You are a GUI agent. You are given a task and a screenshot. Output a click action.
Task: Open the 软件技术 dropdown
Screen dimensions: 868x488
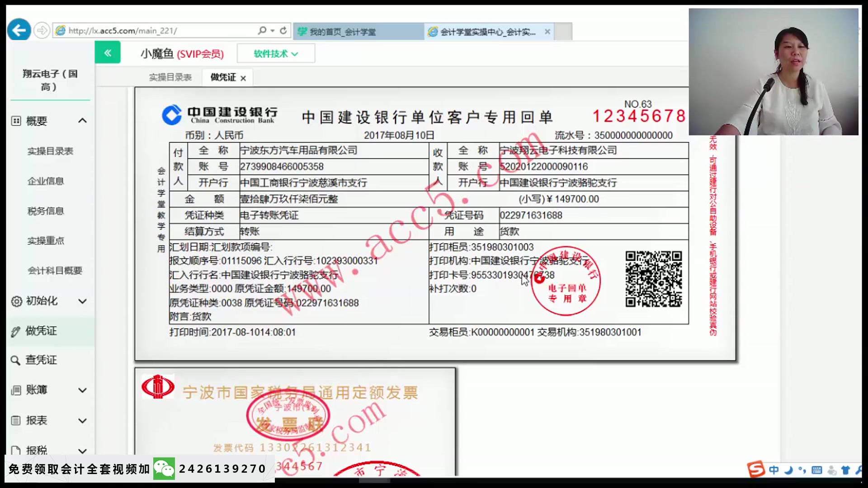[276, 53]
